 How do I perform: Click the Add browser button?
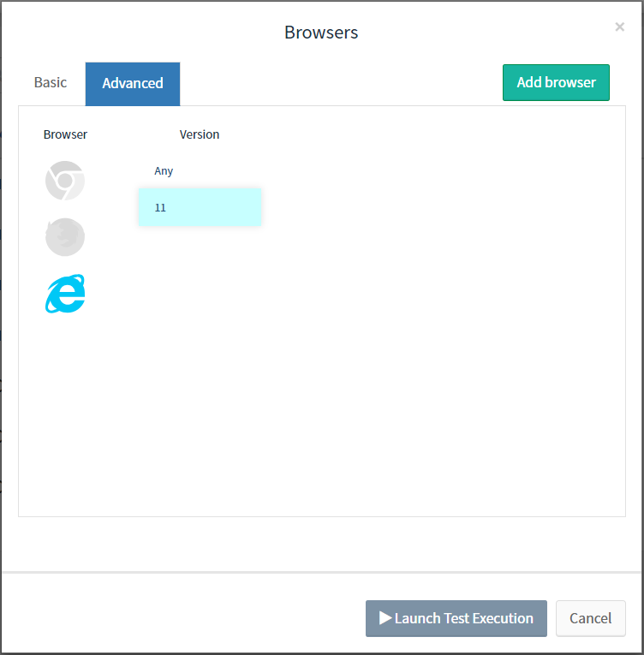click(556, 82)
